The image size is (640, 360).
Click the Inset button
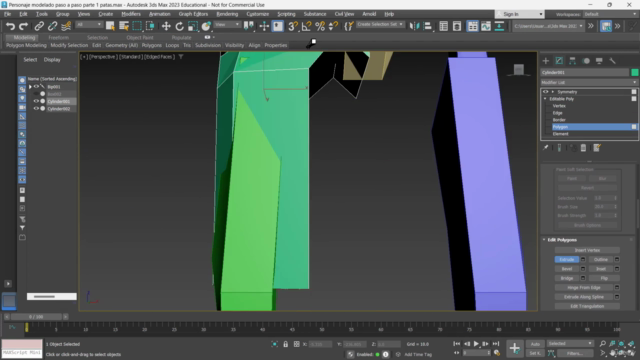pos(601,269)
